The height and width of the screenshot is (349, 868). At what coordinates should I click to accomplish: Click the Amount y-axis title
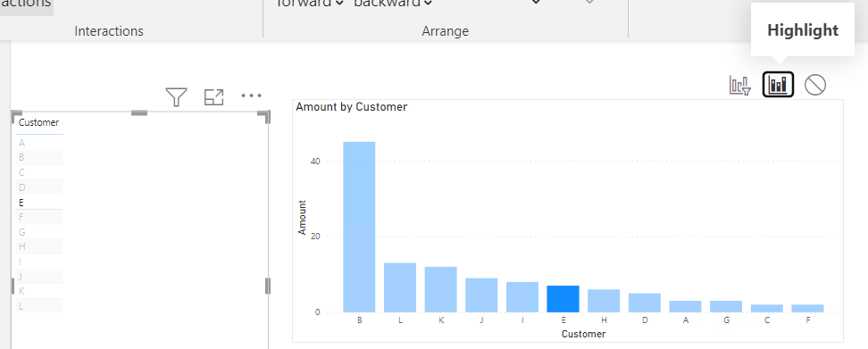(x=302, y=218)
